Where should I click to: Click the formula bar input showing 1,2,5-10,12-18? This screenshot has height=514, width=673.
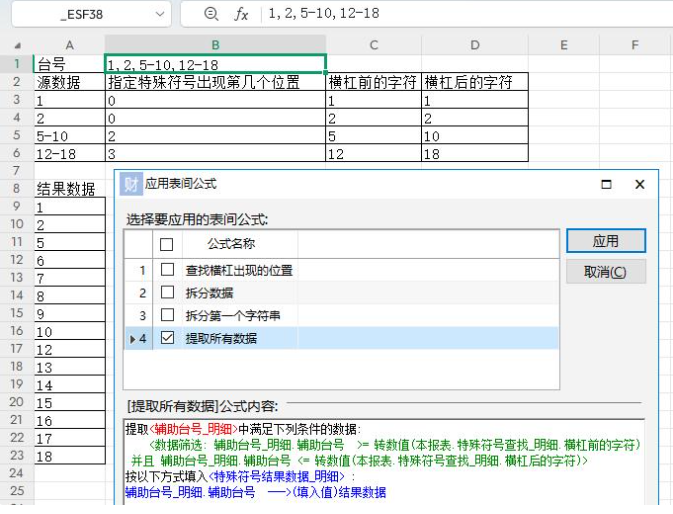pos(460,14)
